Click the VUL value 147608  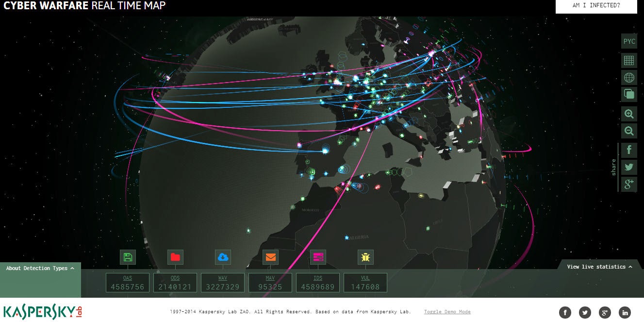[x=365, y=287]
